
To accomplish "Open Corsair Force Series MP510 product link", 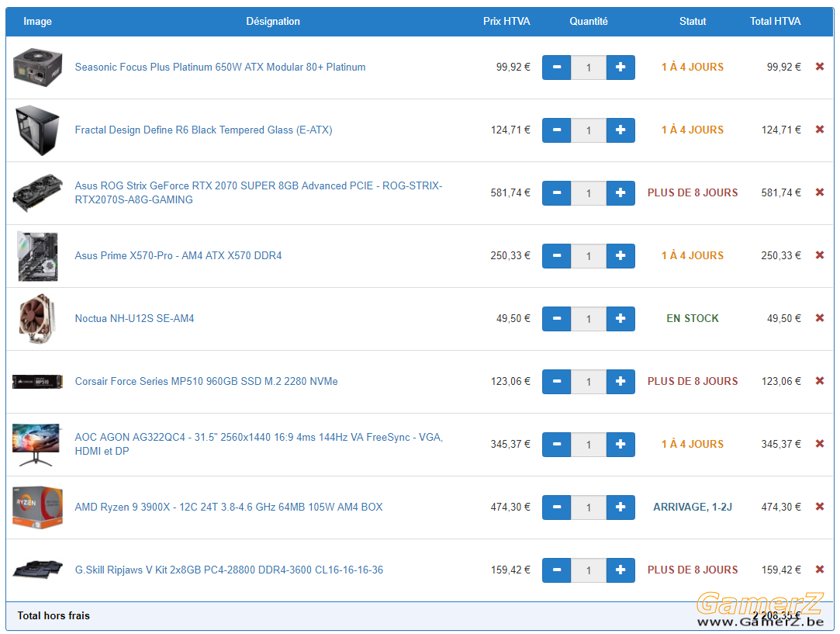I will click(206, 381).
